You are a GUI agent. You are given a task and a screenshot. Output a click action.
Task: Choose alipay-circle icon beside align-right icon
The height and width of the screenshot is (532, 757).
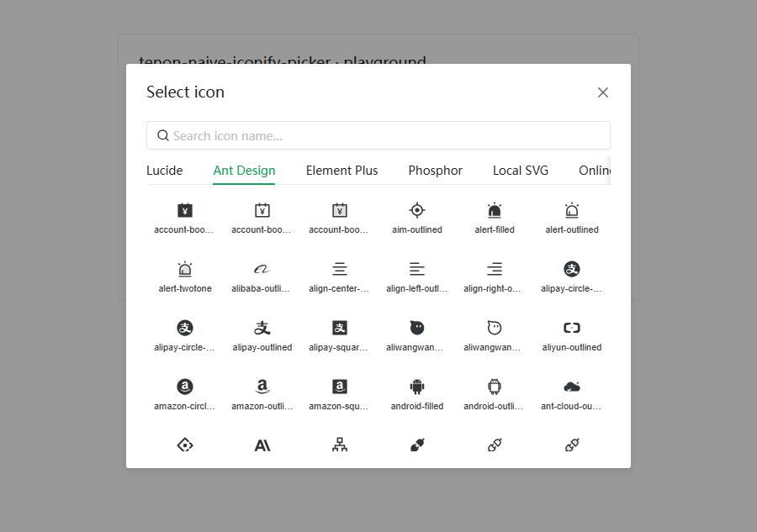572,269
